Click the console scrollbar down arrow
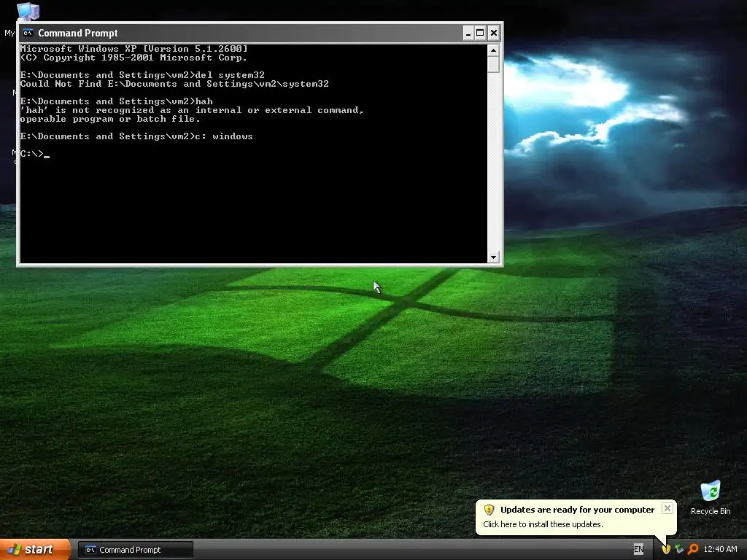The image size is (747, 560). click(x=494, y=257)
